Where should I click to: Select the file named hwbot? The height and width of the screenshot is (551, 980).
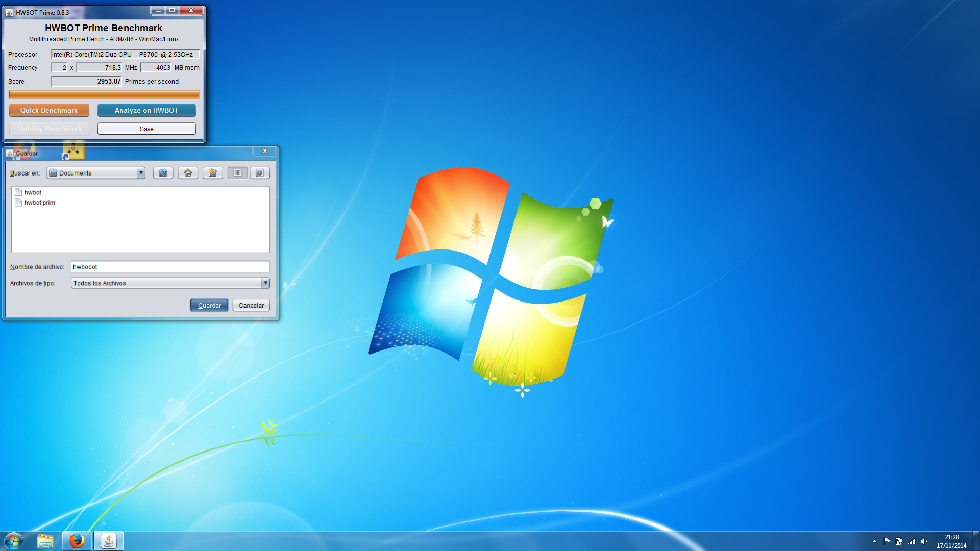pyautogui.click(x=33, y=192)
